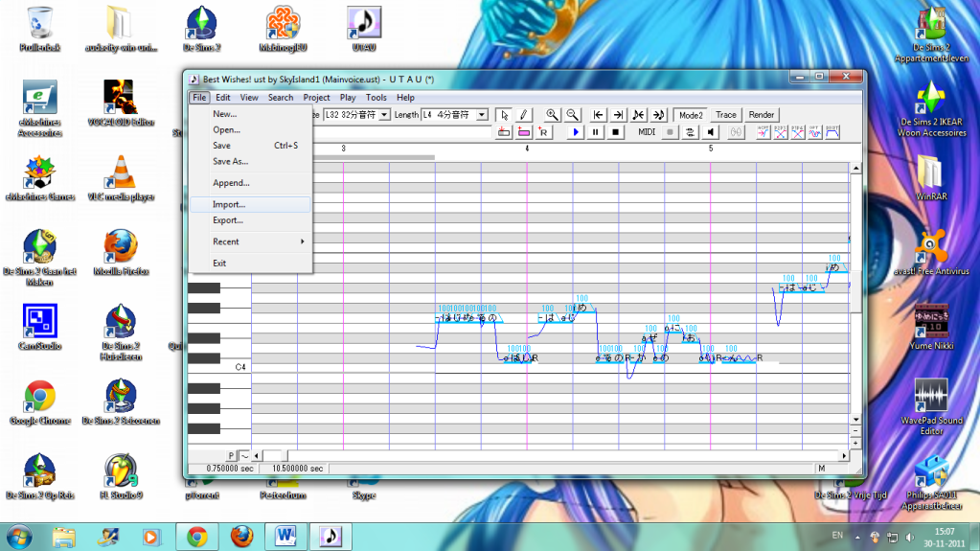
Task: Choose Save As... from the File menu
Action: (230, 162)
